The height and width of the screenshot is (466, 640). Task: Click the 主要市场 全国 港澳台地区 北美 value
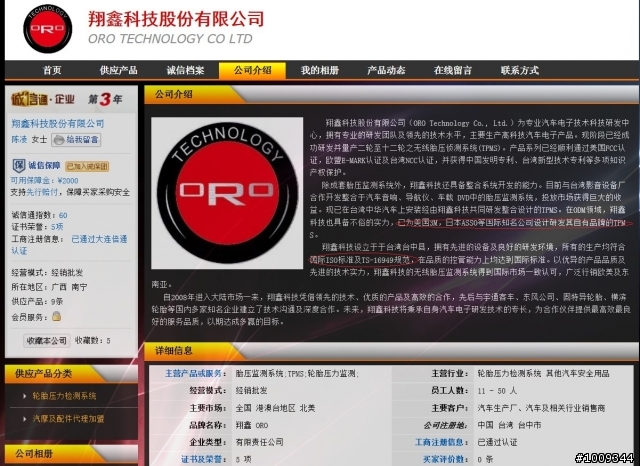pos(275,408)
